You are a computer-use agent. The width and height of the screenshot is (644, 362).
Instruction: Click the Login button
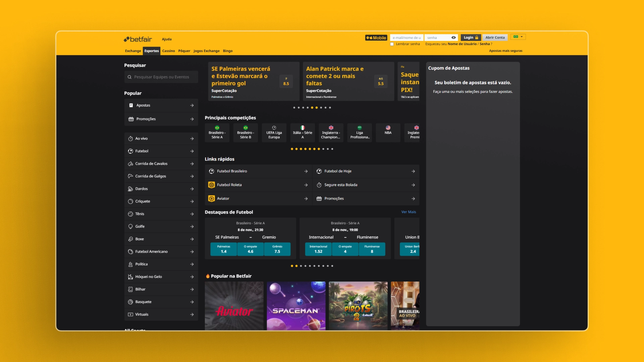click(x=471, y=38)
